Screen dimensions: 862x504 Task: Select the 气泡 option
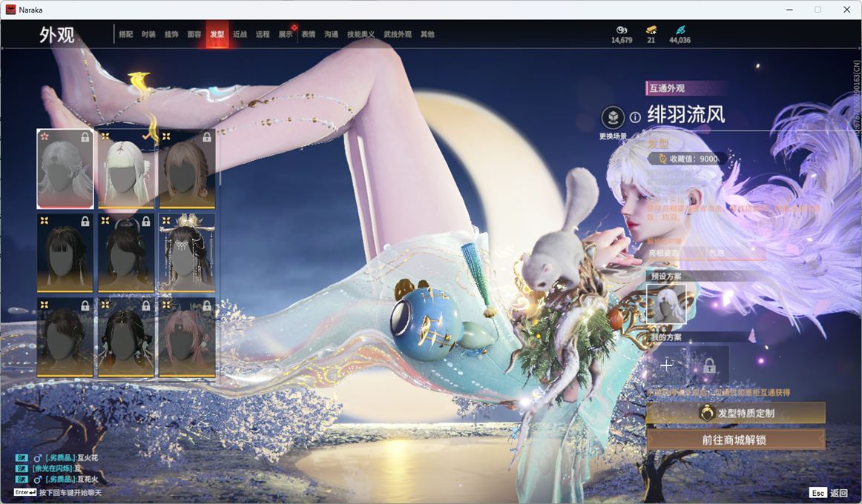[x=717, y=253]
